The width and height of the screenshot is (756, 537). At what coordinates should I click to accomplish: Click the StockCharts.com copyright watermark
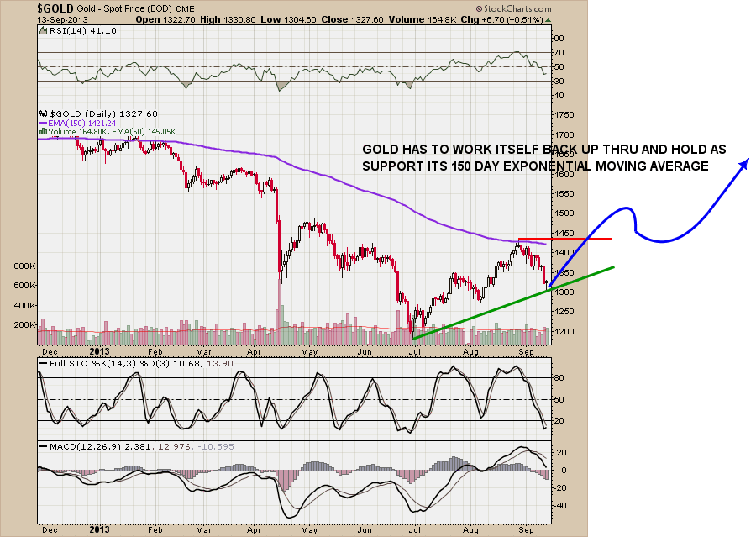[x=512, y=9]
